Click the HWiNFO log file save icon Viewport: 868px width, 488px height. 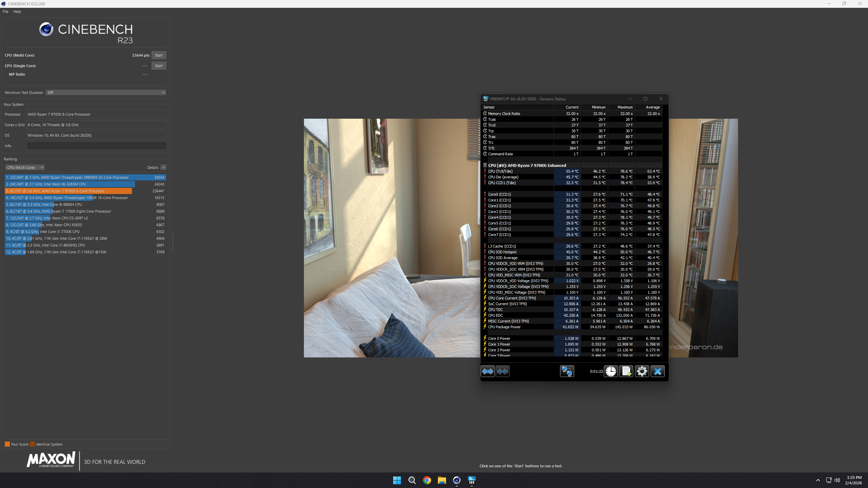tap(626, 371)
